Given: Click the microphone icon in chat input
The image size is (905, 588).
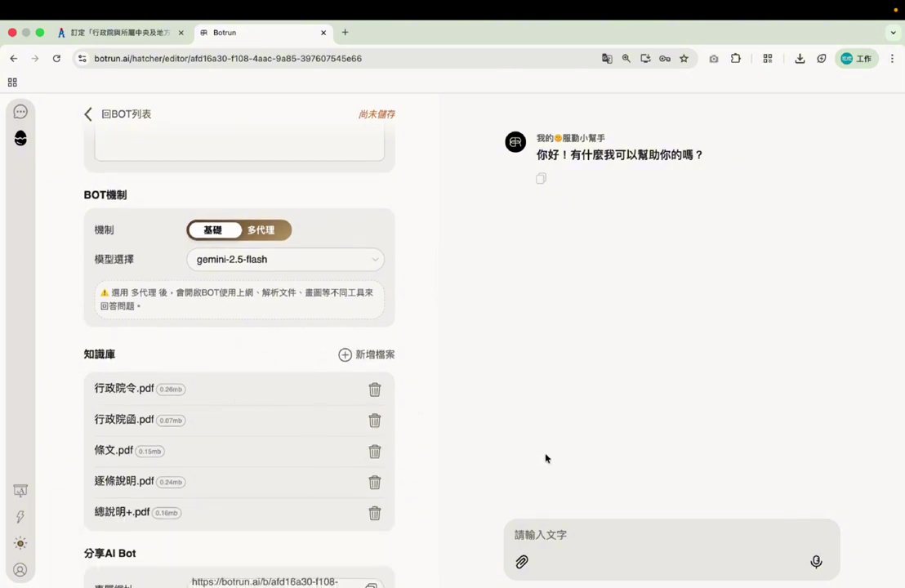Looking at the screenshot, I should click(816, 561).
